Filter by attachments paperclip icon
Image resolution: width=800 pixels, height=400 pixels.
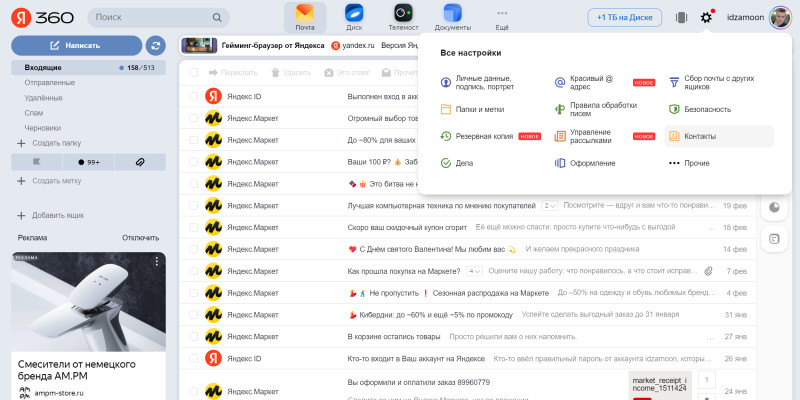pyautogui.click(x=140, y=161)
